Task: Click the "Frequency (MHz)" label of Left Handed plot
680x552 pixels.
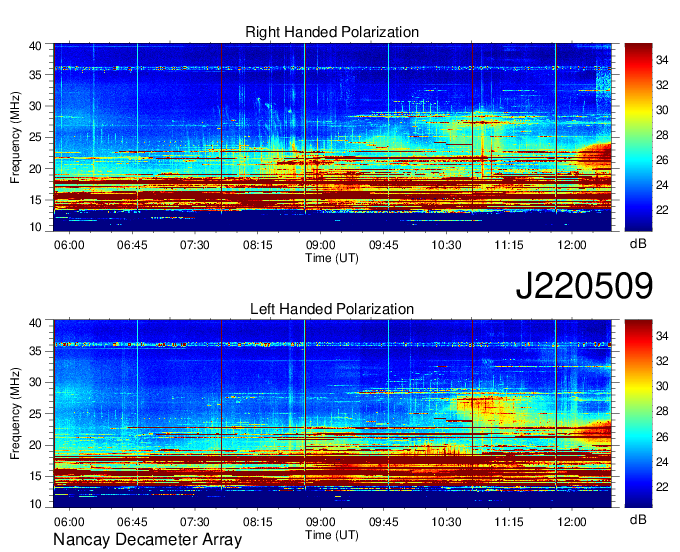Action: click(15, 414)
